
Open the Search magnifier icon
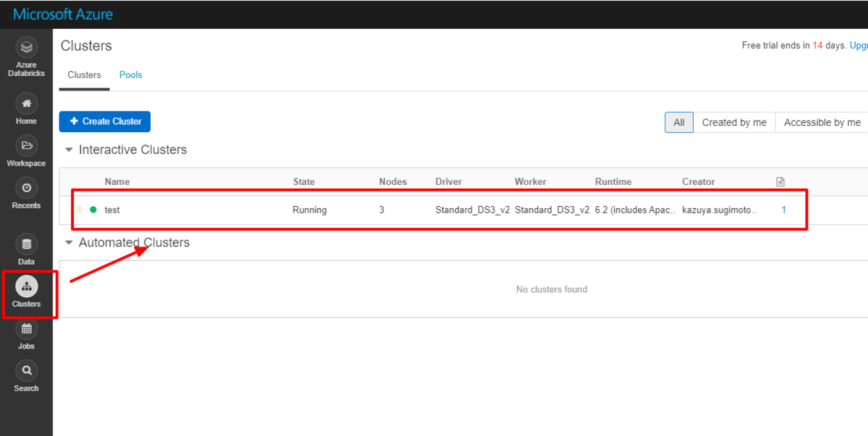27,370
